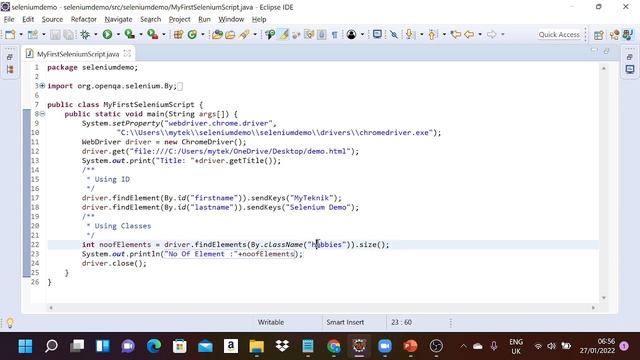Image resolution: width=640 pixels, height=360 pixels.
Task: Open the Project menu
Action: click(180, 19)
